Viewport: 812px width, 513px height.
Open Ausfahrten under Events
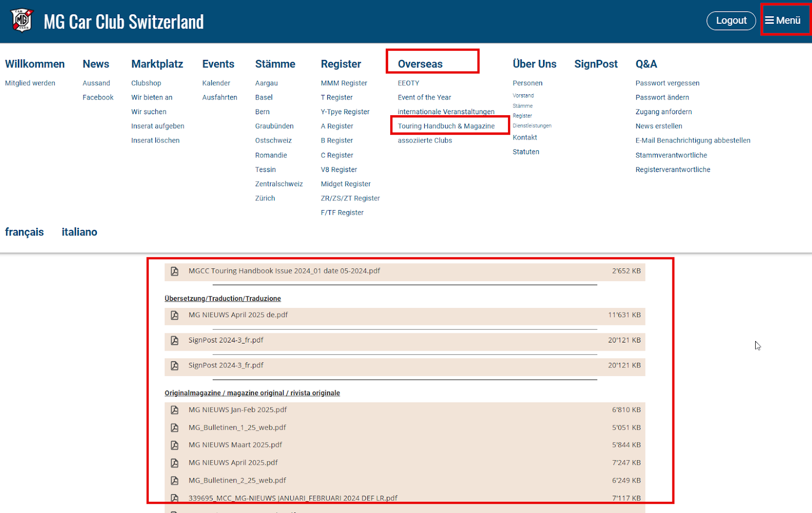[220, 97]
